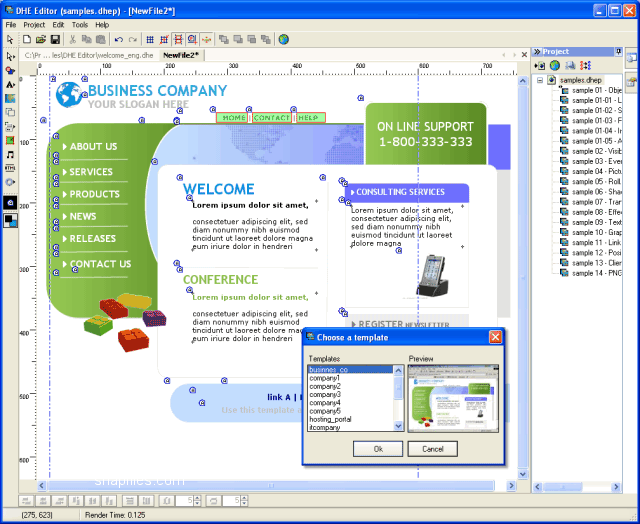
Task: Send the object to back
Action: [x=266, y=39]
